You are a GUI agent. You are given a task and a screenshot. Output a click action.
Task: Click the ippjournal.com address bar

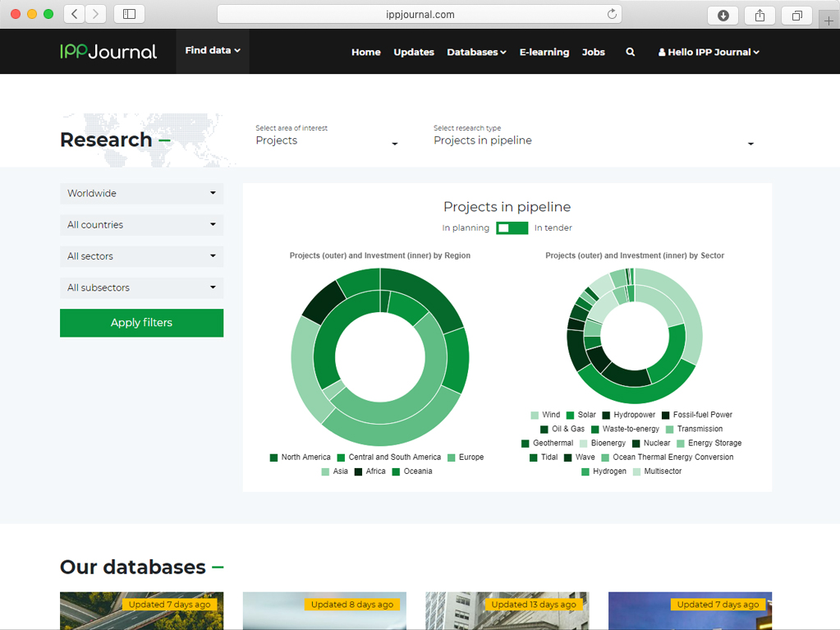[x=419, y=14]
